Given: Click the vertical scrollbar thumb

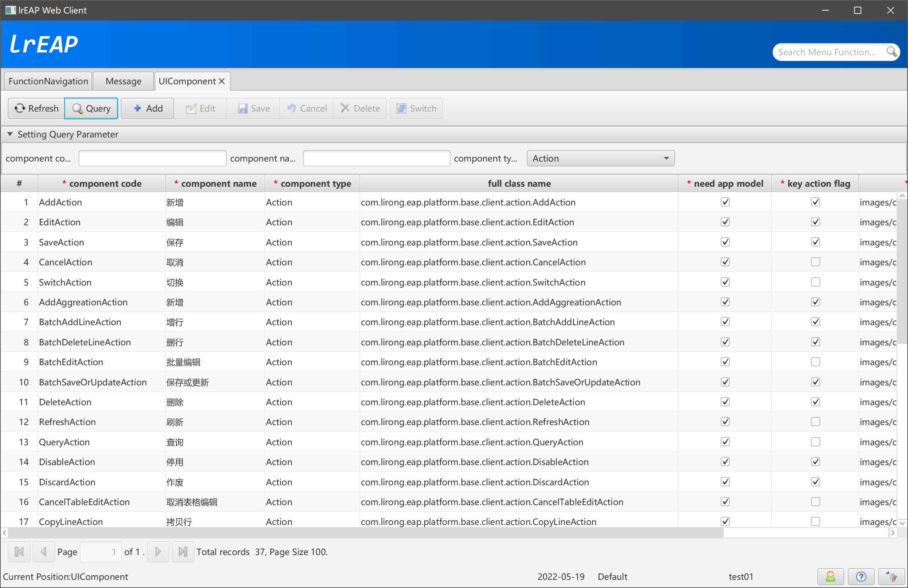Looking at the screenshot, I should click(x=902, y=271).
